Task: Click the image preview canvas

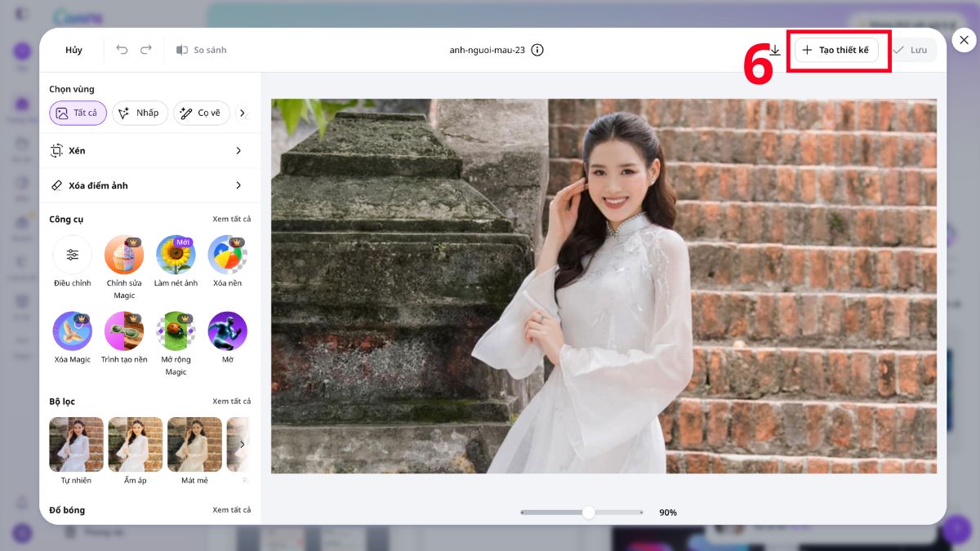Action: pos(604,286)
